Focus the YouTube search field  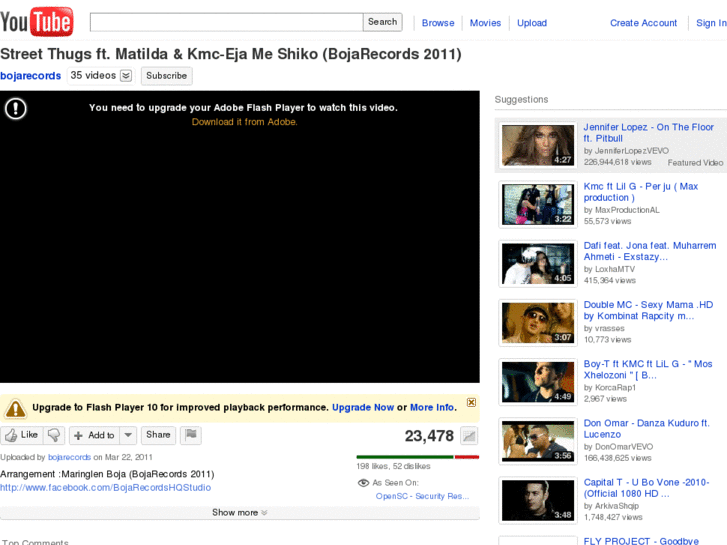click(x=226, y=22)
